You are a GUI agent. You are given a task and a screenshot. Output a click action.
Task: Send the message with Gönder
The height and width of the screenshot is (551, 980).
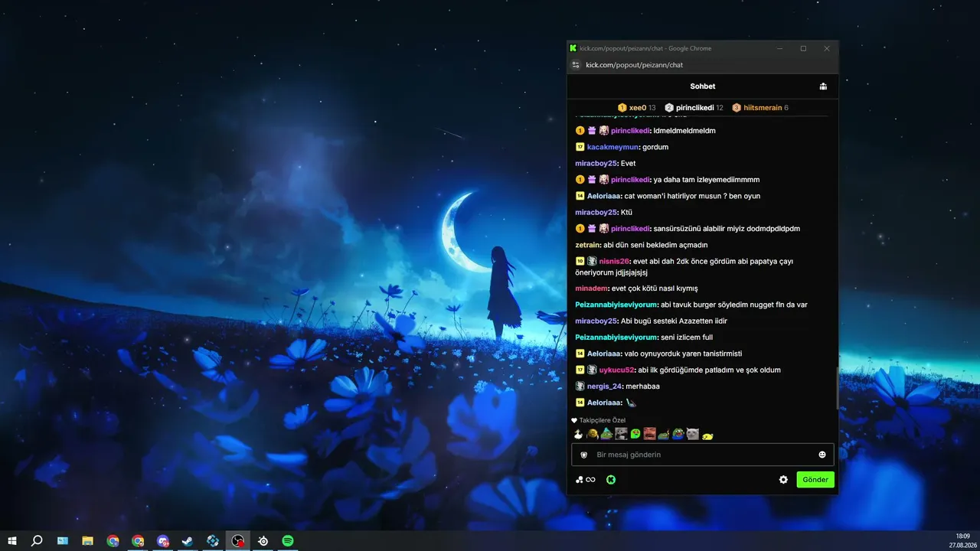(x=815, y=480)
